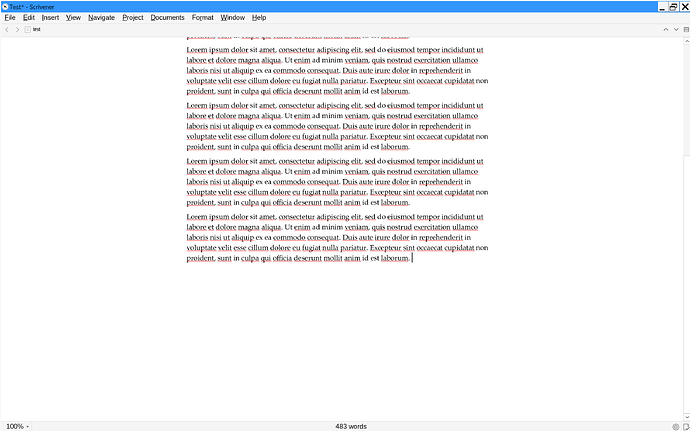The height and width of the screenshot is (431, 690).
Task: Open the document target icon in footer
Action: pyautogui.click(x=676, y=427)
